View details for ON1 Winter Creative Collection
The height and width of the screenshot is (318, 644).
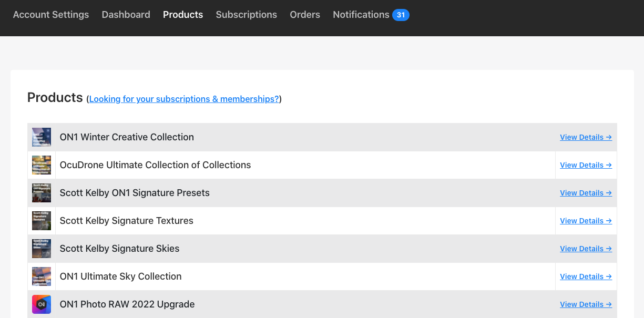point(586,137)
